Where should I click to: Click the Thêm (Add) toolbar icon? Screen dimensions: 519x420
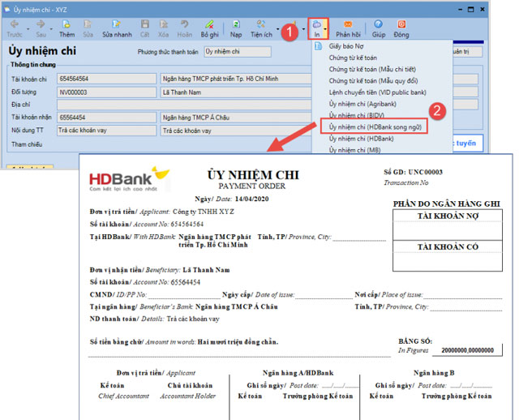[66, 29]
